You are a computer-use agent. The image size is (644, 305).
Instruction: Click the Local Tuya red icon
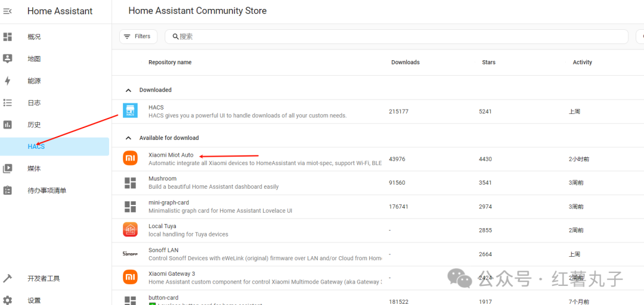point(130,229)
